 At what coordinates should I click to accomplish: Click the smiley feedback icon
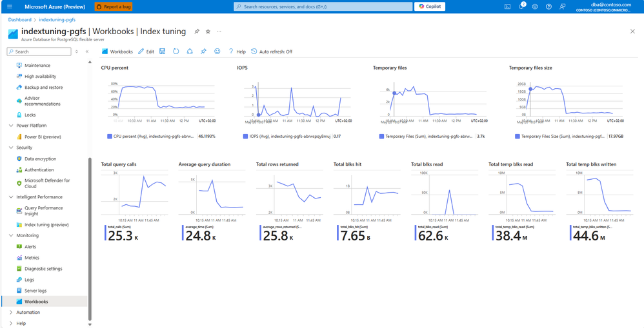[217, 52]
